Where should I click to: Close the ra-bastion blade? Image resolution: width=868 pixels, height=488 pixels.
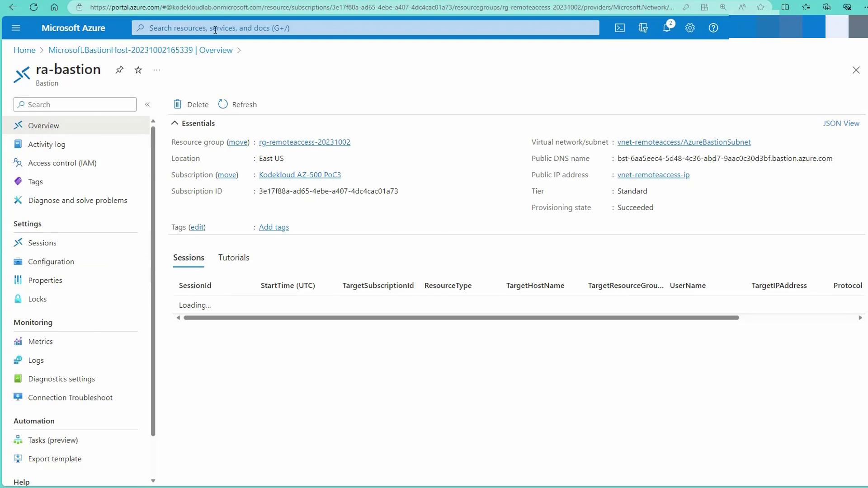coord(856,70)
